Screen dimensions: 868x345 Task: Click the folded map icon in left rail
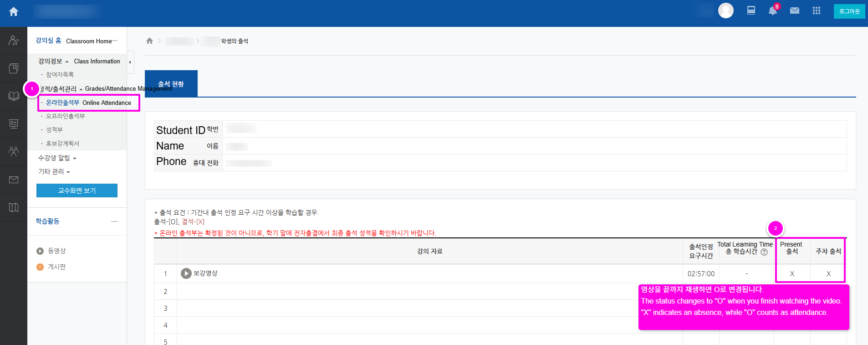(14, 207)
